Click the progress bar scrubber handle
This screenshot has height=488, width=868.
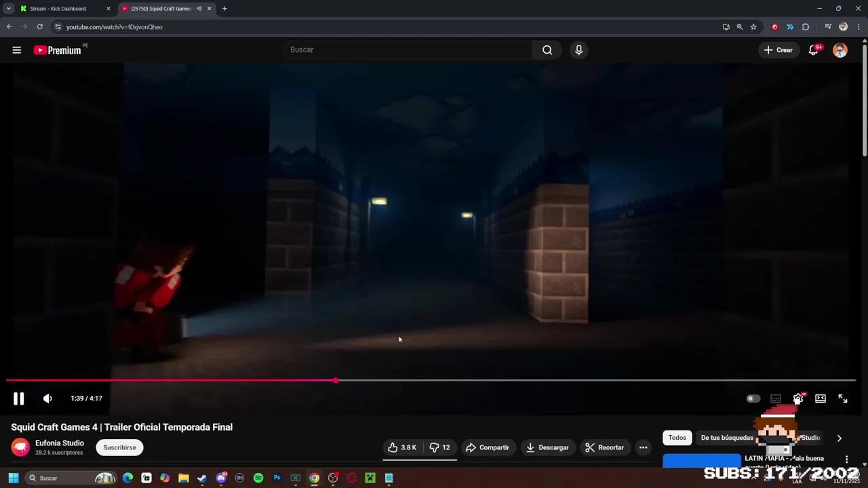tap(336, 380)
